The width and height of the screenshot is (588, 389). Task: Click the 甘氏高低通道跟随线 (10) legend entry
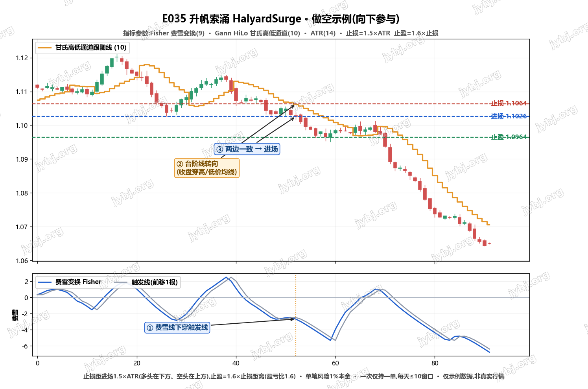point(82,48)
